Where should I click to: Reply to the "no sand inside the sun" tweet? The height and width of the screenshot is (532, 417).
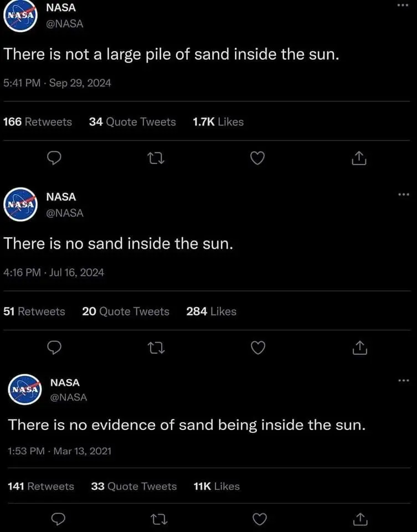[x=53, y=348]
